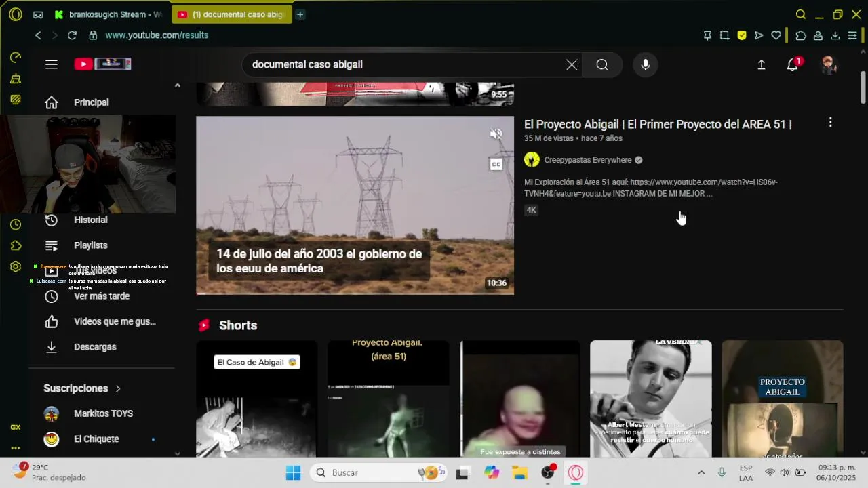Click the pin icon in address bar
Screen dimensions: 868x488
coord(707,35)
